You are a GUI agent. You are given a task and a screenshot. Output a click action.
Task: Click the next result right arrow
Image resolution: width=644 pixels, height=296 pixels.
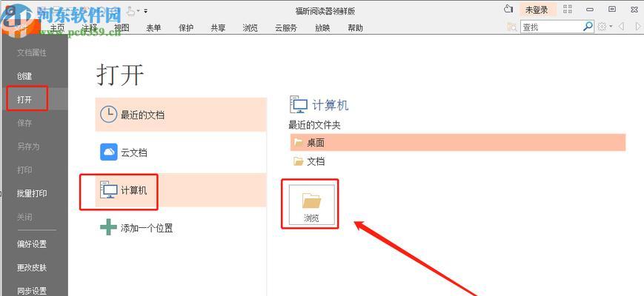pos(638,27)
